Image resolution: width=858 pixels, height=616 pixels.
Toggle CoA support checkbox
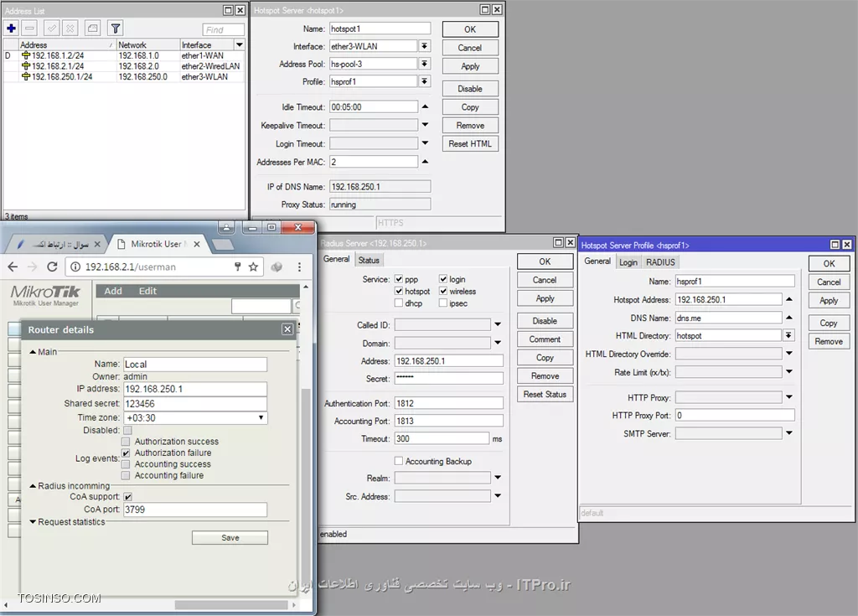[x=127, y=497]
